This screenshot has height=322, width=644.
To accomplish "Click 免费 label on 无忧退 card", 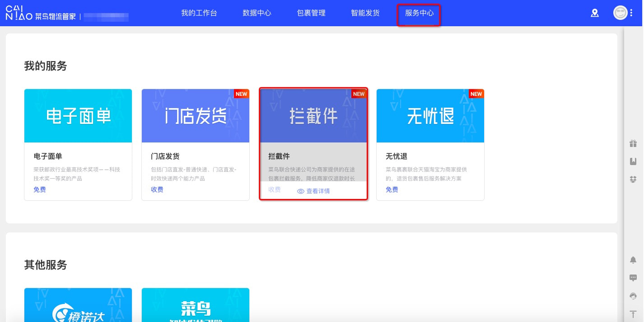I will (x=392, y=189).
